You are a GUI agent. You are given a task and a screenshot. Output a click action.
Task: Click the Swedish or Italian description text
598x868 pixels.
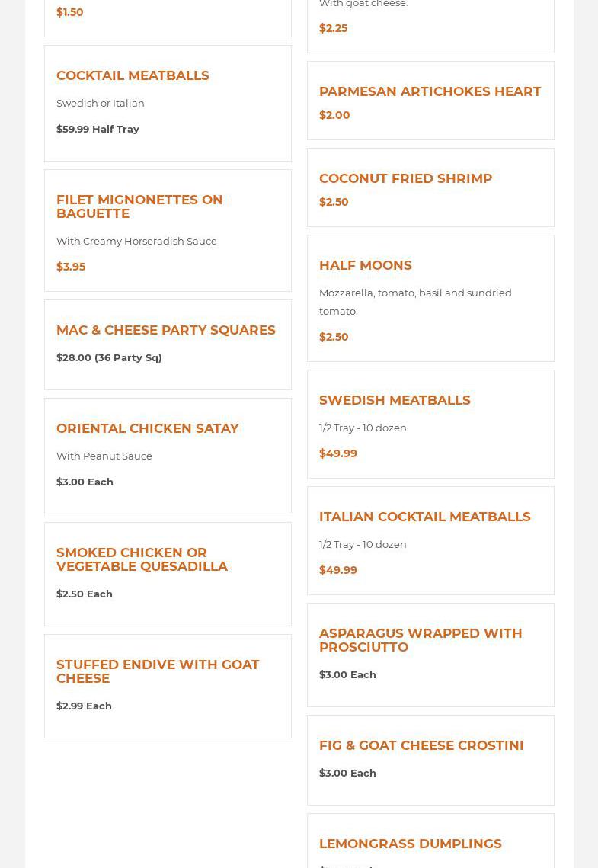101,103
